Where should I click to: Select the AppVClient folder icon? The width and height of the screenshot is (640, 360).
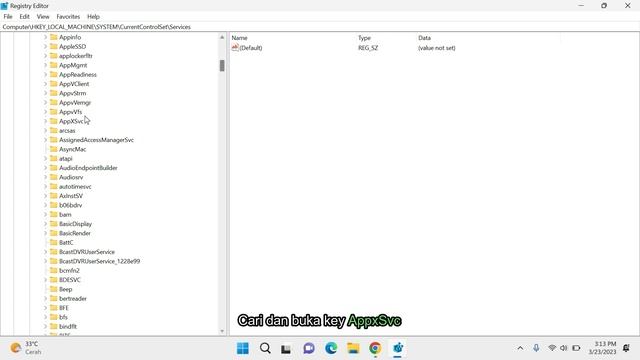[x=53, y=84]
